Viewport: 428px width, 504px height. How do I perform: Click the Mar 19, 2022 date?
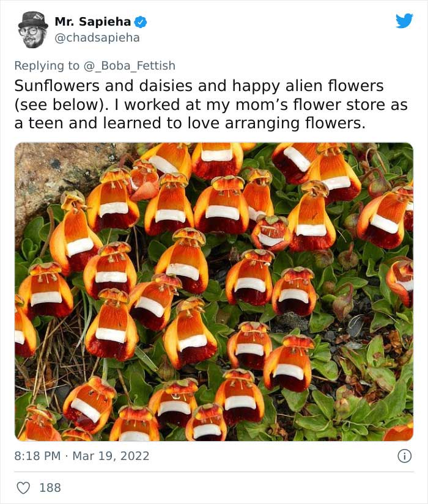(x=111, y=456)
